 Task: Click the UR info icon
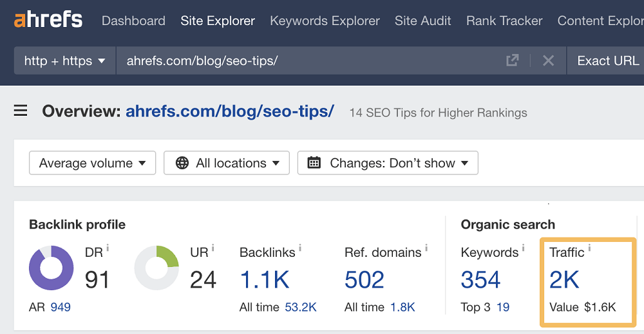coord(213,248)
